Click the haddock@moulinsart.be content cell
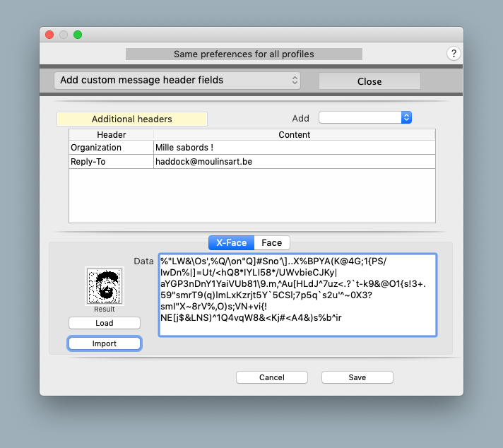The width and height of the screenshot is (503, 448). click(x=294, y=162)
